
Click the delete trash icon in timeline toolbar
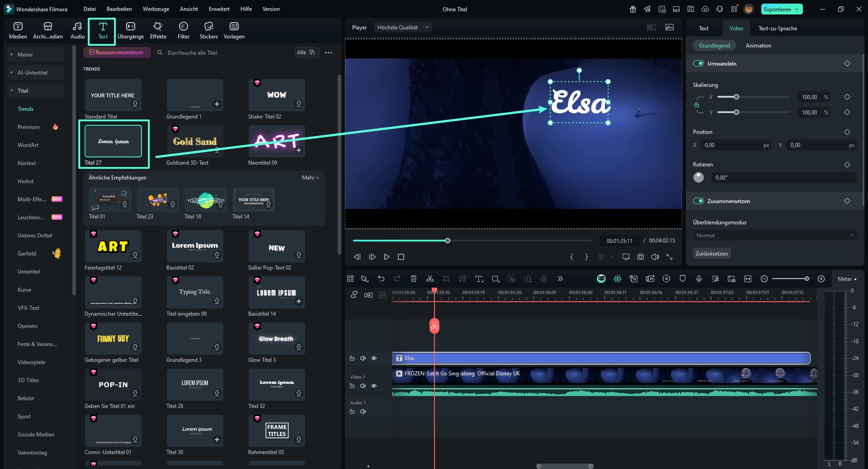(x=413, y=279)
